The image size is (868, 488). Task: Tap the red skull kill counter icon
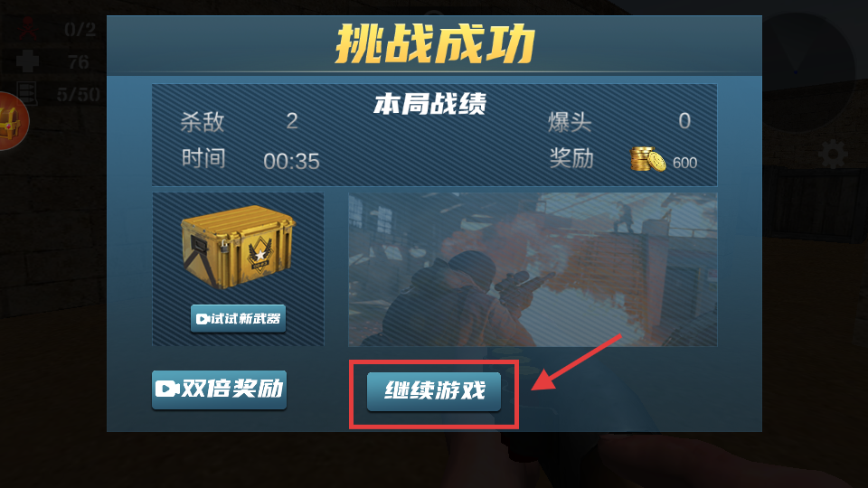point(28,29)
